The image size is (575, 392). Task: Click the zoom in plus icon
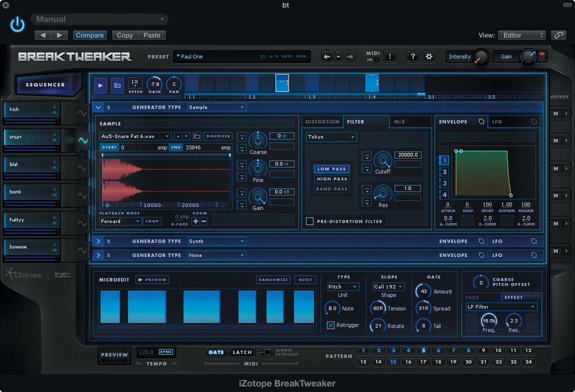pyautogui.click(x=195, y=221)
